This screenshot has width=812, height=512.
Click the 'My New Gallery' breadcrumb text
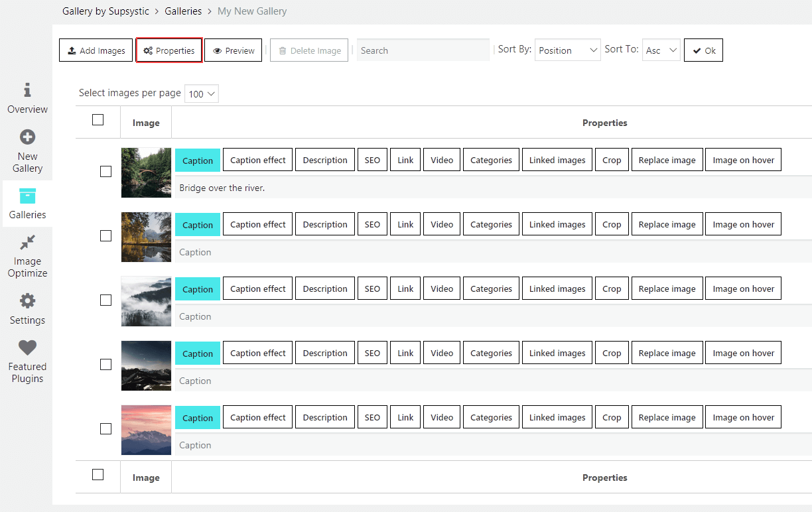[x=252, y=11]
